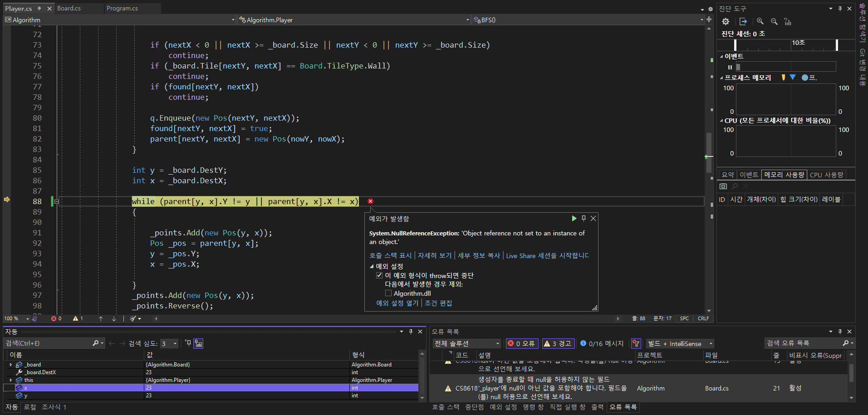This screenshot has width=868, height=415.
Task: Click the open exception settings link
Action: [x=397, y=303]
